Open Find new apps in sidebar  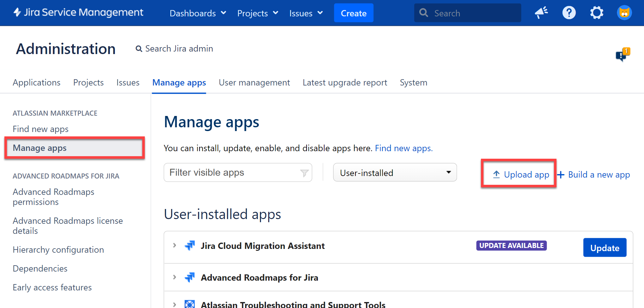pyautogui.click(x=41, y=129)
